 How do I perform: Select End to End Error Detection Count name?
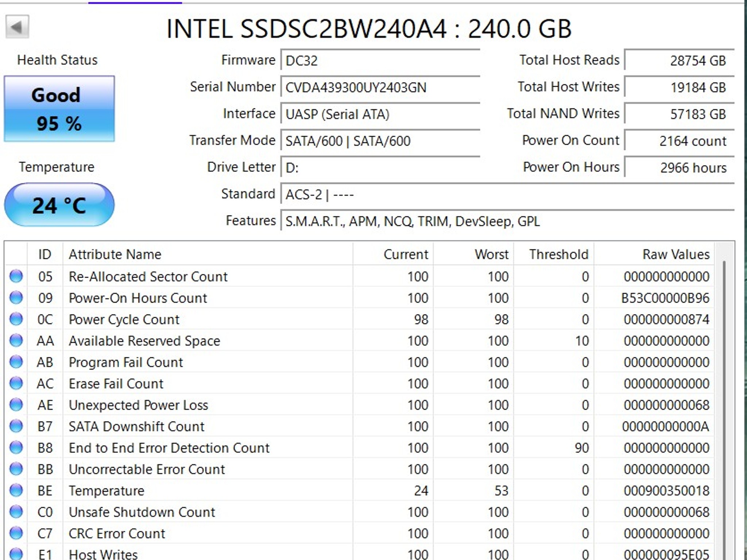(169, 448)
